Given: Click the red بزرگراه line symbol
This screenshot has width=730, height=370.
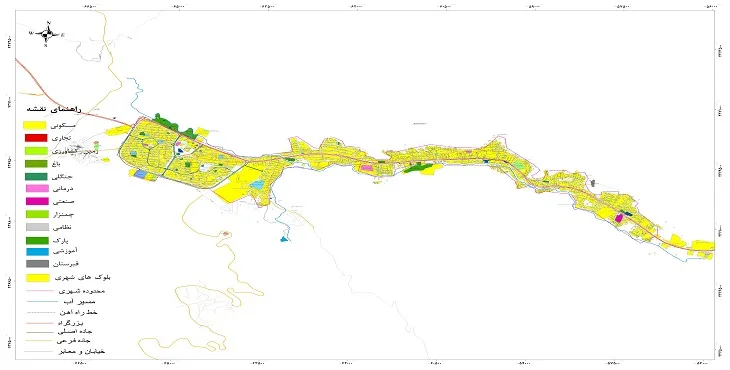Looking at the screenshot, I should 39,323.
